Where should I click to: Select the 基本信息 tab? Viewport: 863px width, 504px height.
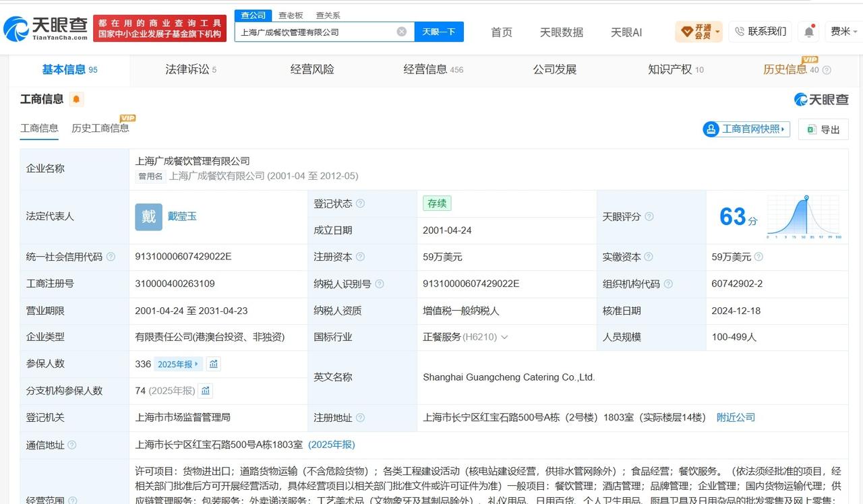69,69
